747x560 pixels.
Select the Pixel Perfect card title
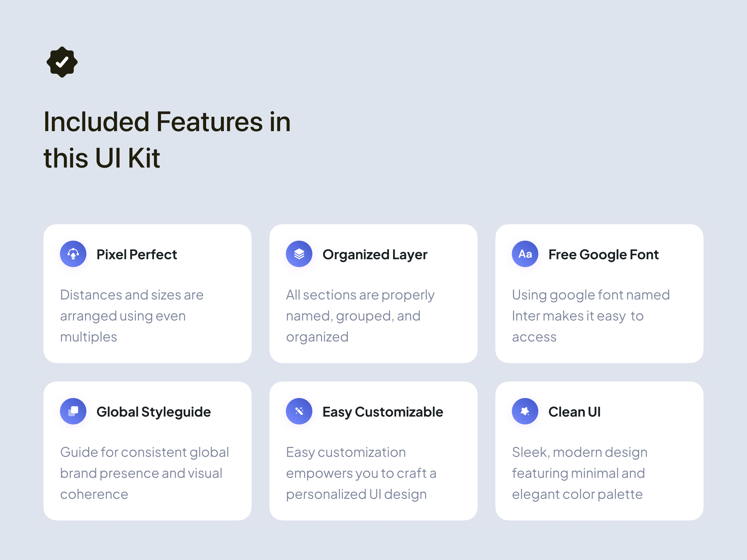pos(137,255)
